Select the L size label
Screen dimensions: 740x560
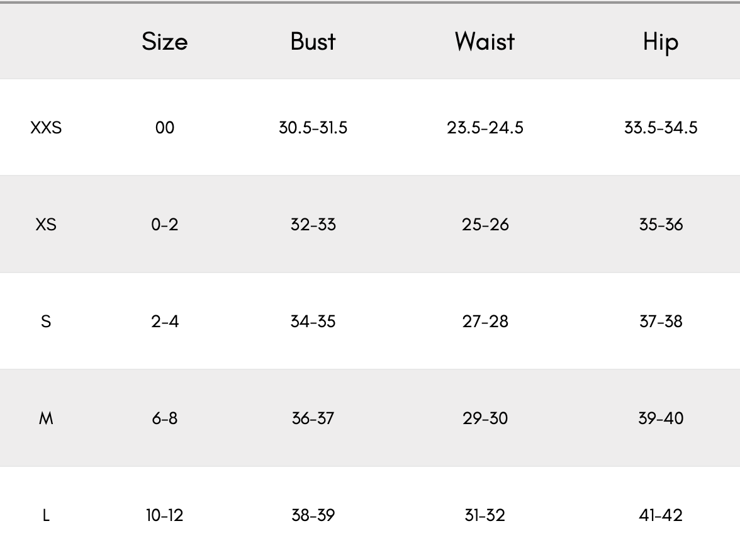point(46,515)
